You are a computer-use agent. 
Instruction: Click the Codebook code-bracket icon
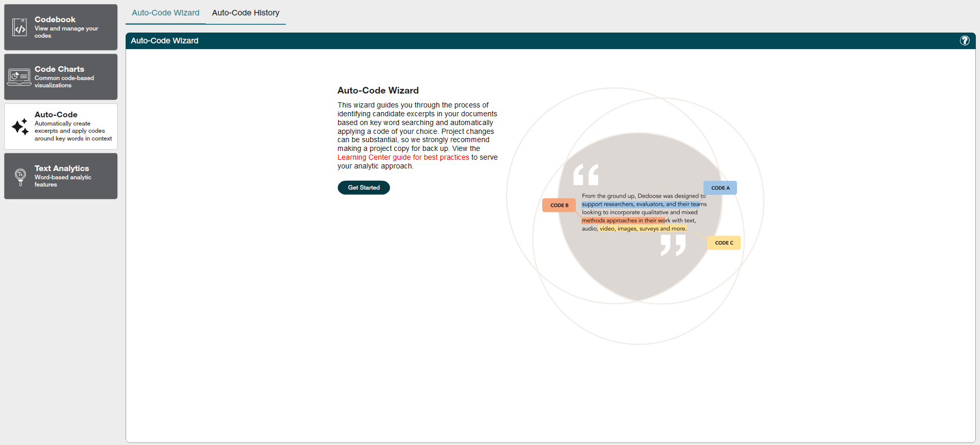pos(20,27)
